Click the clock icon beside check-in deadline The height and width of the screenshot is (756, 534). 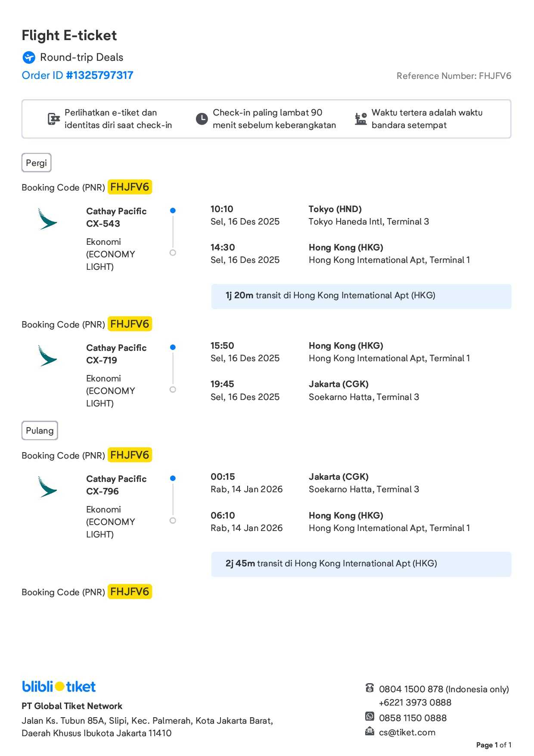click(x=202, y=119)
